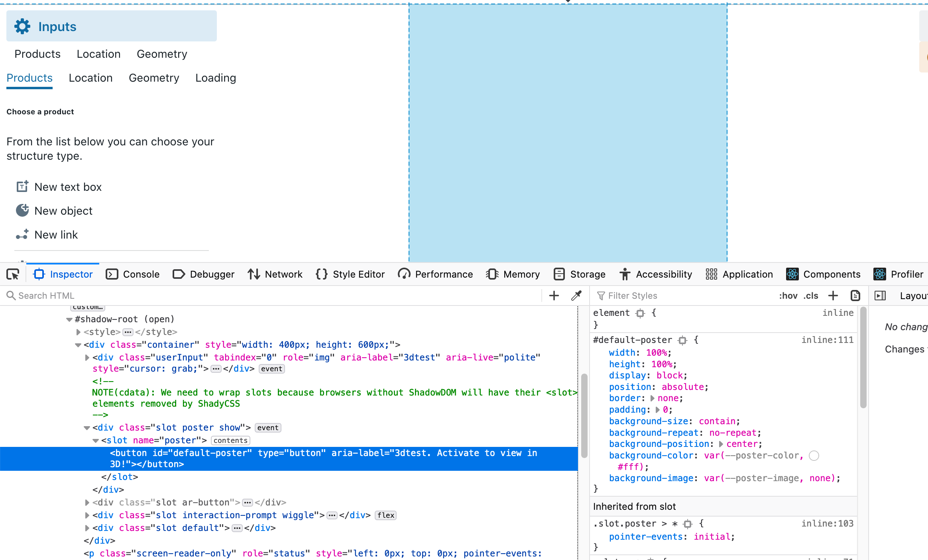Open the Accessibility tab
This screenshot has width=928, height=560.
coord(656,274)
